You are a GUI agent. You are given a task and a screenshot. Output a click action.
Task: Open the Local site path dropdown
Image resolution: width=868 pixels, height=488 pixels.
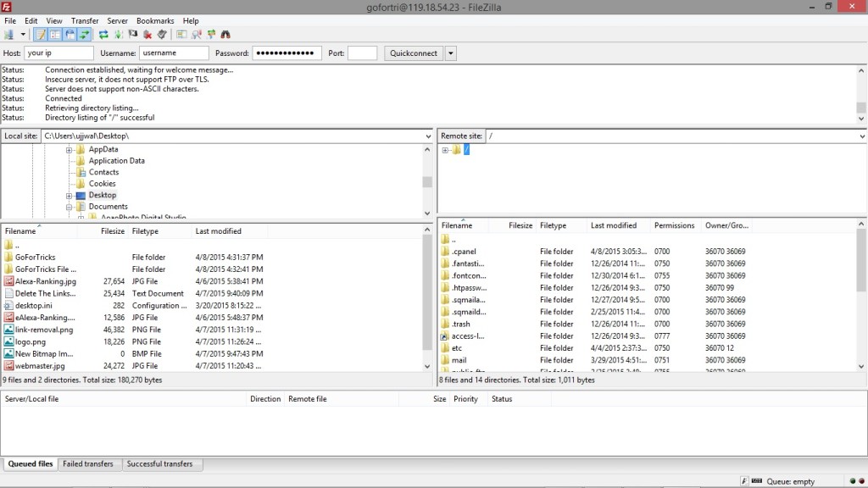428,136
